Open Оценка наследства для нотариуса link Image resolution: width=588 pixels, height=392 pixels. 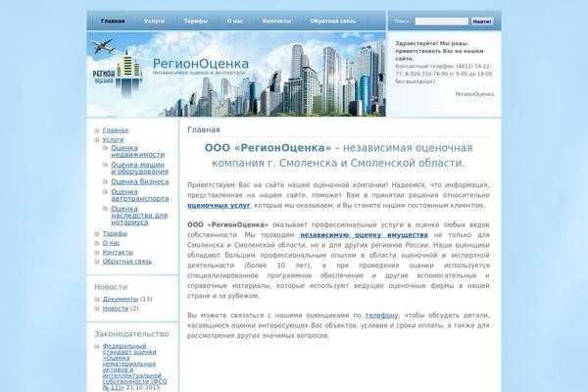tap(139, 216)
